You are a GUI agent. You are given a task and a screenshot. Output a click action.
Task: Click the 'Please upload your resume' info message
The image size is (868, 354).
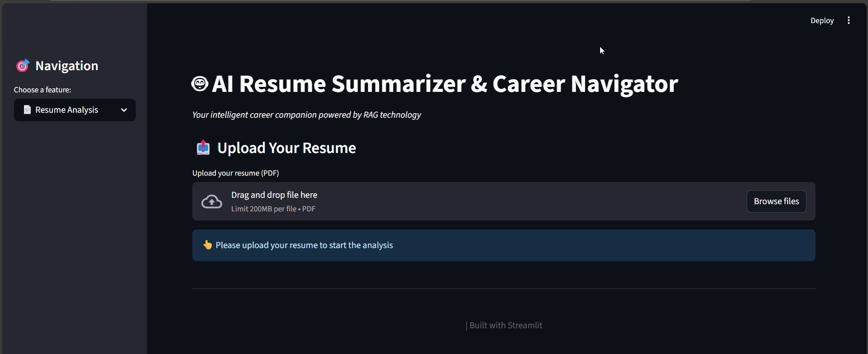(304, 245)
